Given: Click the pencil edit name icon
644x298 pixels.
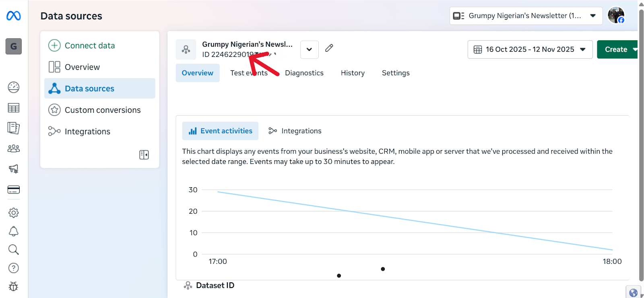Looking at the screenshot, I should pyautogui.click(x=329, y=48).
